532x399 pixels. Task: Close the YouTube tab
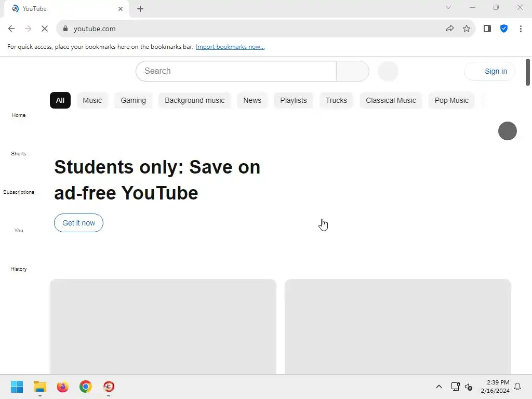[121, 9]
